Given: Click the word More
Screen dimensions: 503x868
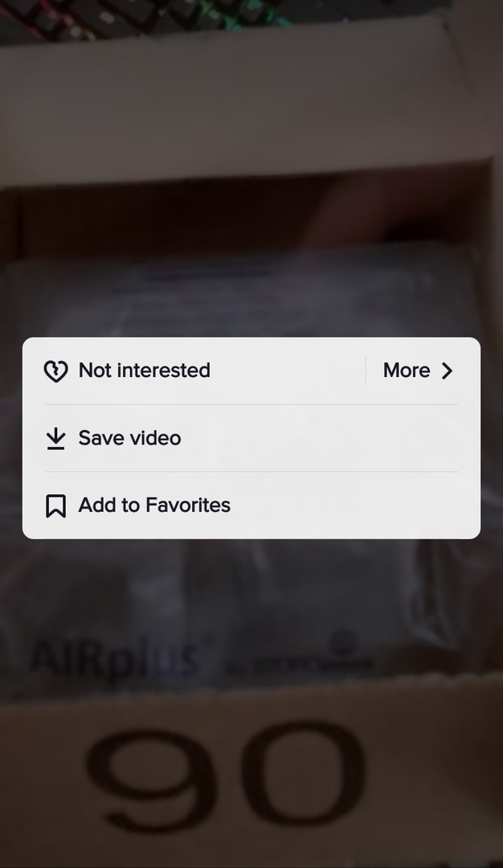Looking at the screenshot, I should click(406, 371).
